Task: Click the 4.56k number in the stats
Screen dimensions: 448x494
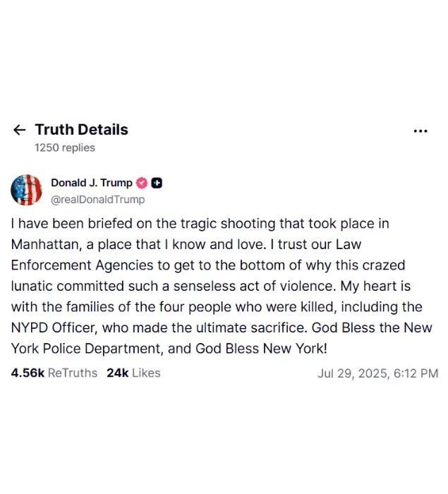Action: point(28,373)
